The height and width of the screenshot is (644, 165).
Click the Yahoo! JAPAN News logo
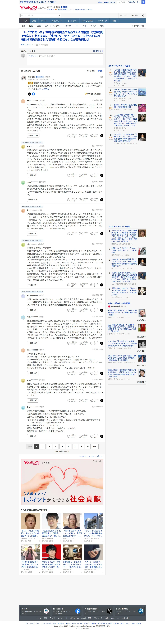pos(33,8)
